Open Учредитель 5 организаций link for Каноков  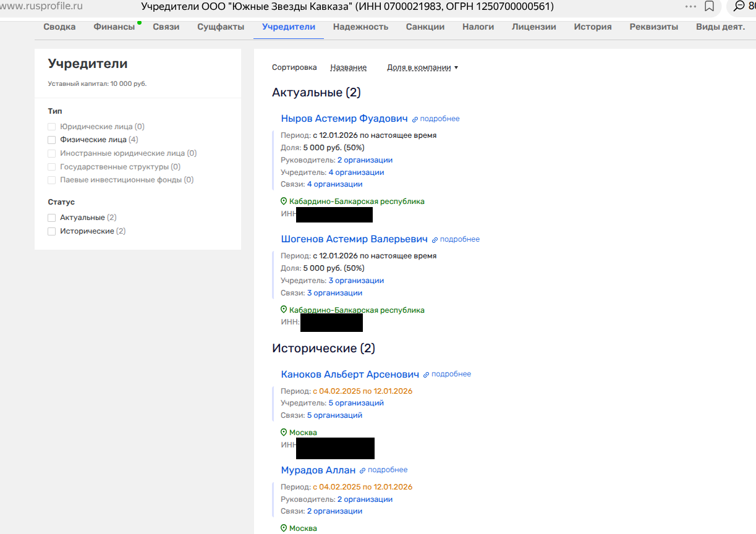pos(355,403)
